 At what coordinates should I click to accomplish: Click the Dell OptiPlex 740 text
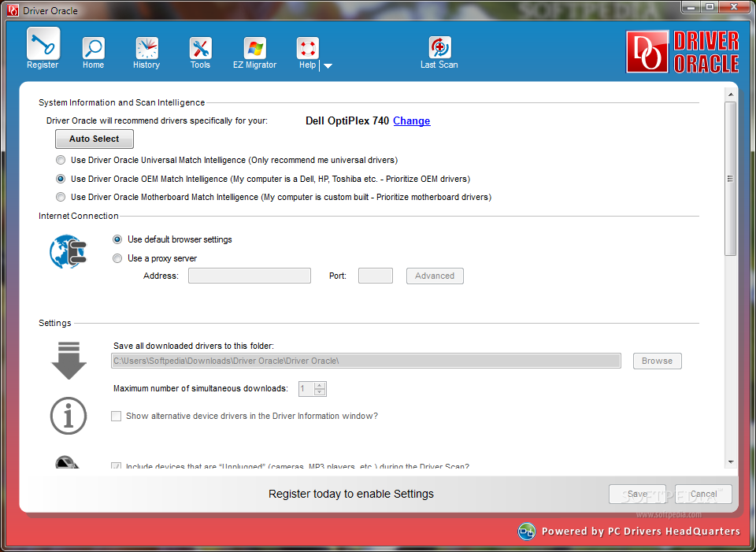click(347, 121)
